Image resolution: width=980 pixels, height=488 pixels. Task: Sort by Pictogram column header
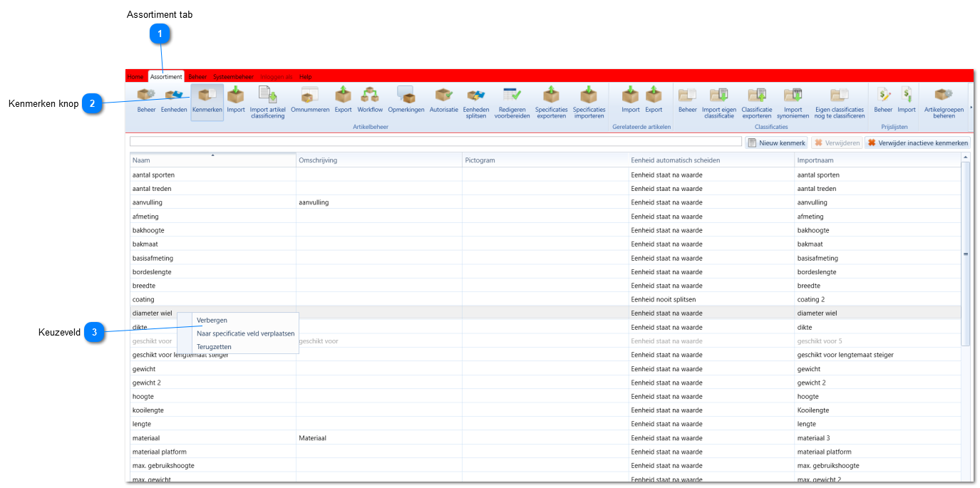[545, 160]
